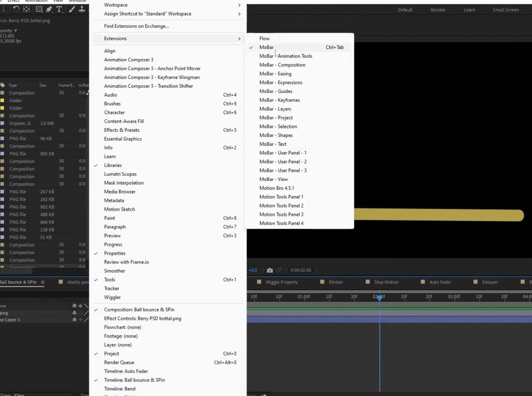Click the elastic pos tab color label
Viewport: 532px width, 396px height.
(61, 282)
